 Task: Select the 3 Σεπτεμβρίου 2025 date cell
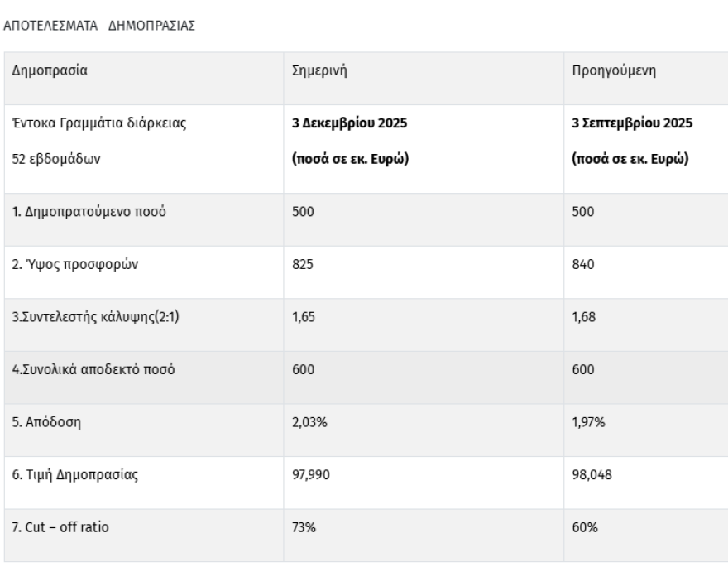(632, 124)
